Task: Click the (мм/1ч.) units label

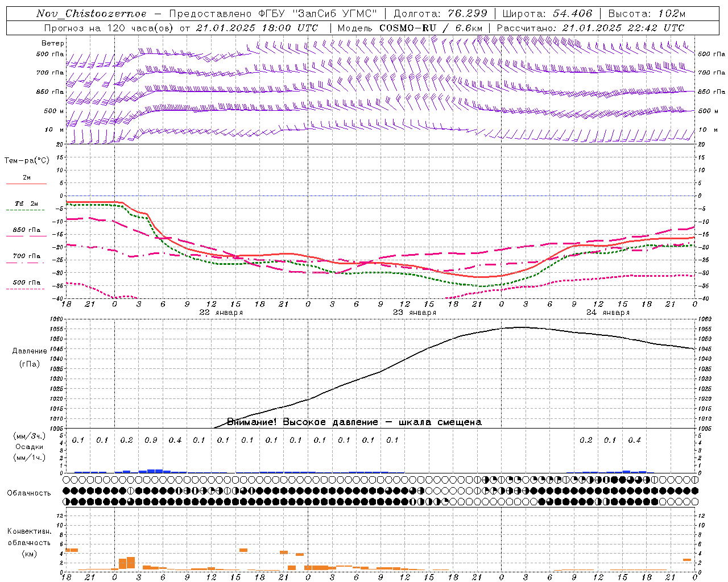Action: pos(30,458)
